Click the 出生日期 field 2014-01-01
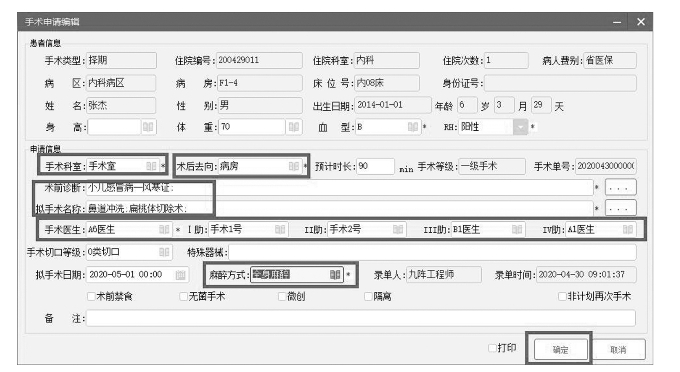 [x=392, y=105]
